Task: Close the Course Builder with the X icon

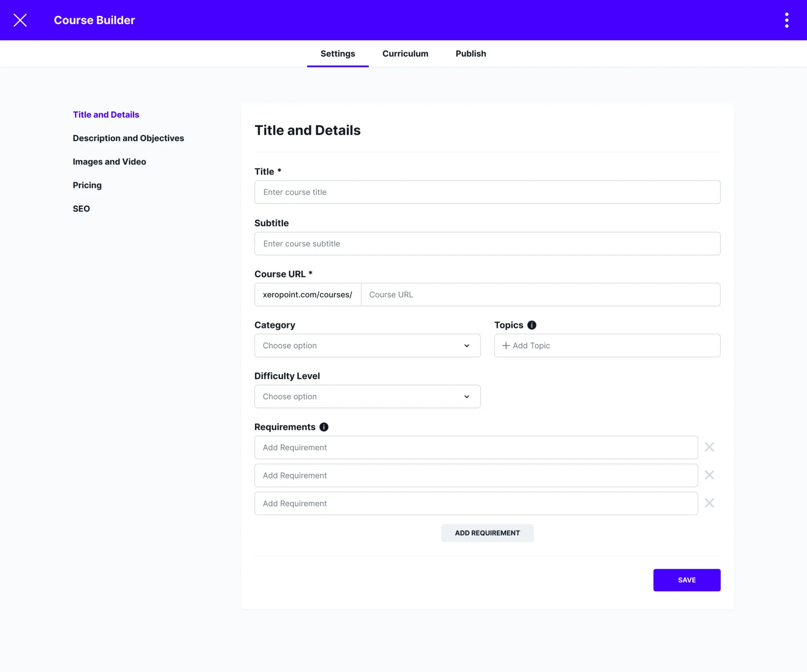Action: click(x=20, y=20)
